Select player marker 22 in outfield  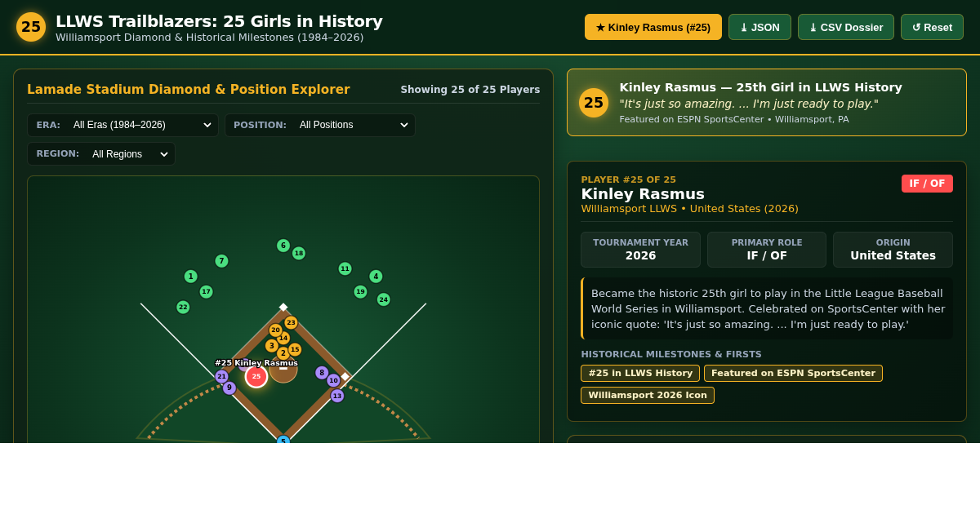coord(183,307)
